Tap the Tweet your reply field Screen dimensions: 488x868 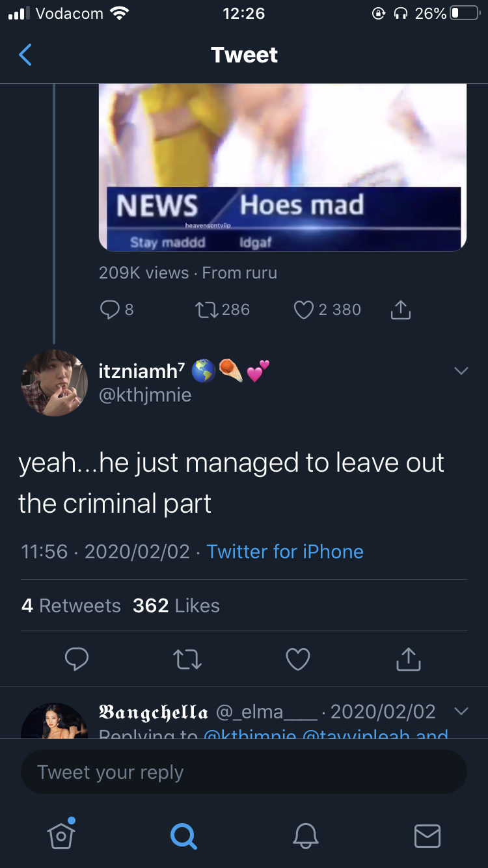(x=244, y=772)
